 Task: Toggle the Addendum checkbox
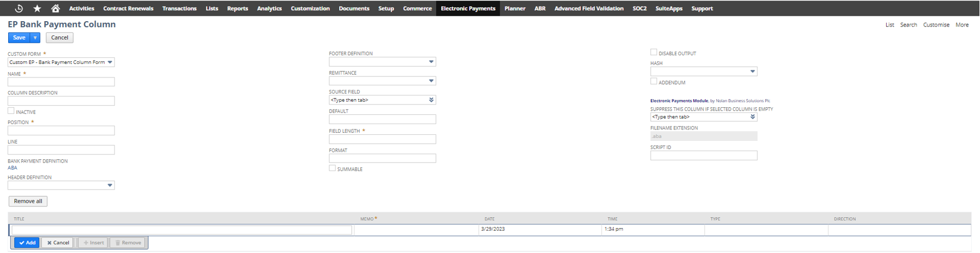tap(654, 82)
